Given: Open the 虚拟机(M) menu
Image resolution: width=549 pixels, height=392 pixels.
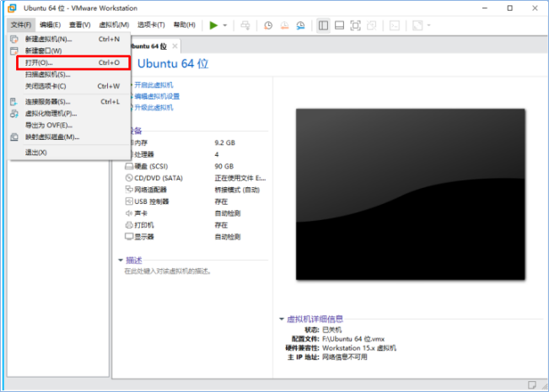Looking at the screenshot, I should 114,24.
